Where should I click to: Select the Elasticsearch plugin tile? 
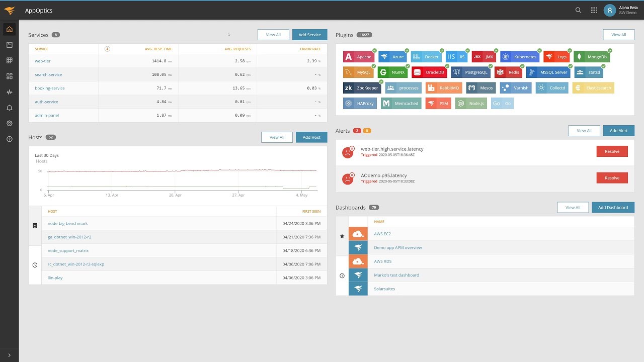(593, 88)
